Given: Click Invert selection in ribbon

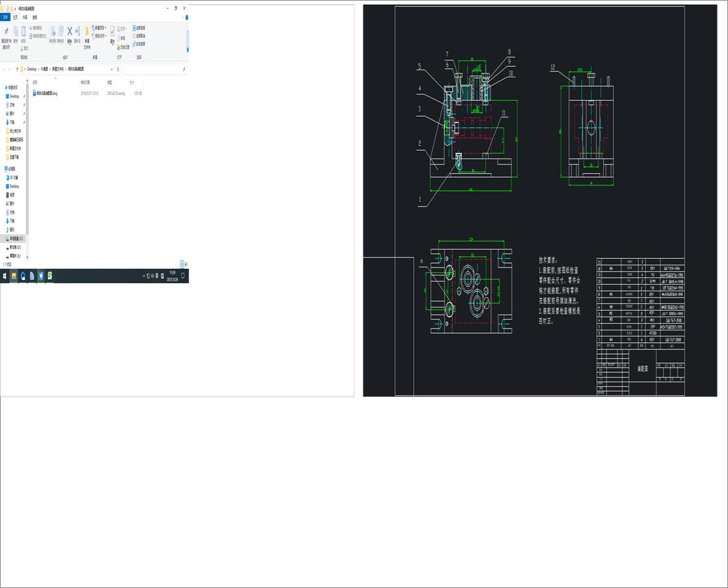Looking at the screenshot, I should coord(139,44).
